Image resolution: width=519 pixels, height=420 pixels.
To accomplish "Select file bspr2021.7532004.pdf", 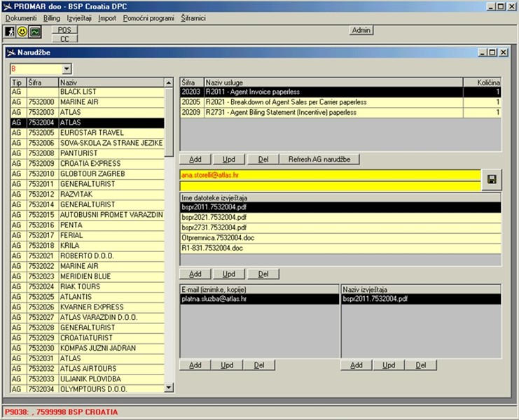I will point(340,218).
